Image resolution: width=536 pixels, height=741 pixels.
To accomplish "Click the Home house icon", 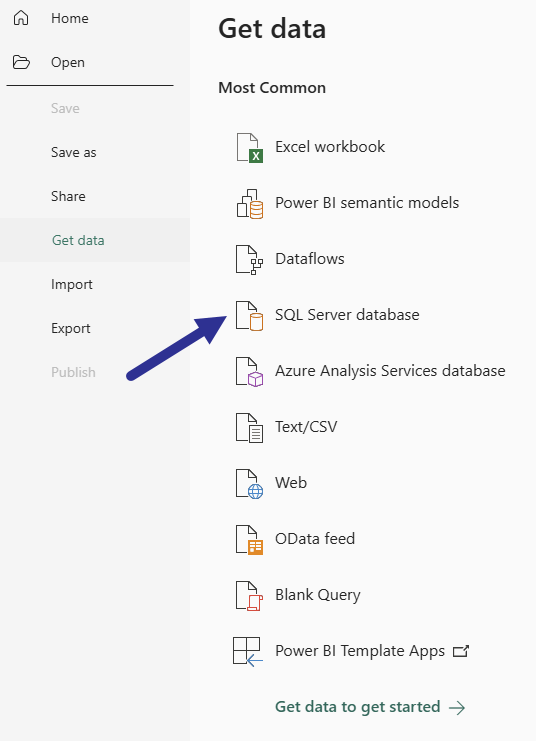I will tap(21, 18).
